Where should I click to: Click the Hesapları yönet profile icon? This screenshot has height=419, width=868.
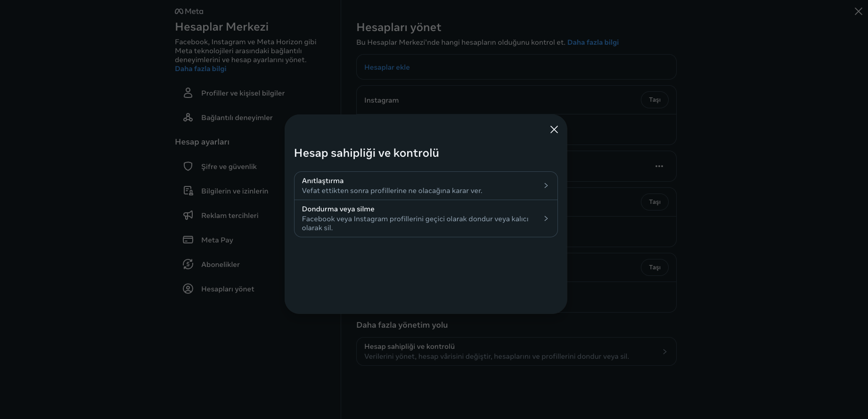click(x=188, y=289)
